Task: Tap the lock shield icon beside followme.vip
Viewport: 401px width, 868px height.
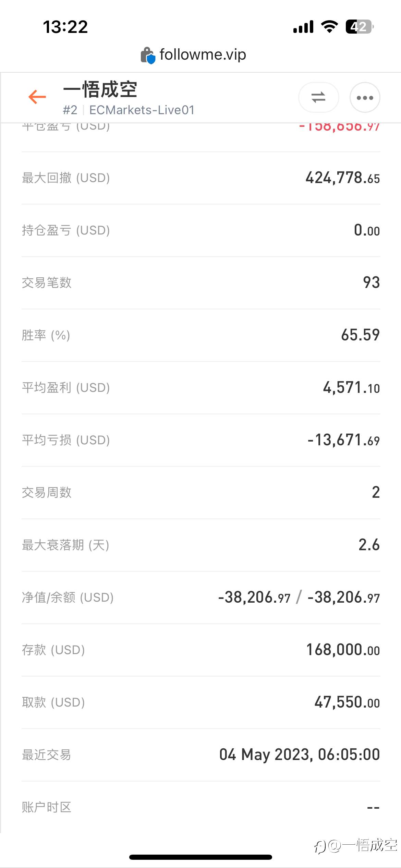Action: point(148,55)
